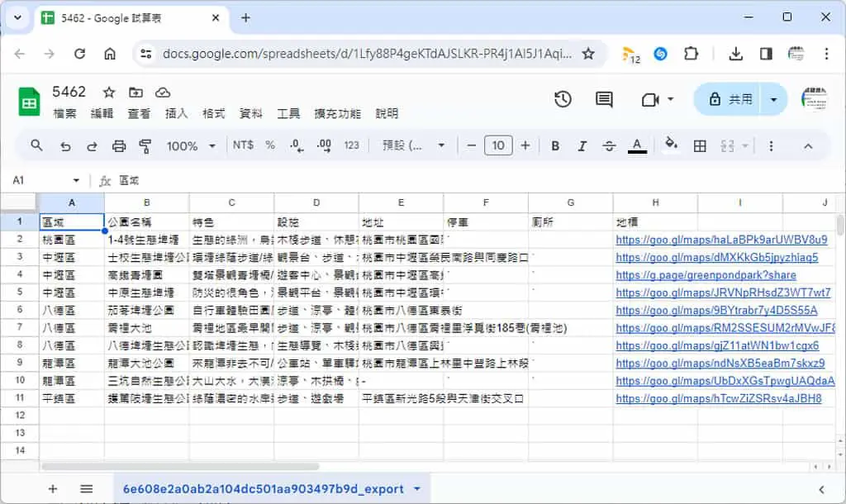Screen dimensions: 846x504
Task: Click the print icon in toolbar
Action: click(x=119, y=145)
